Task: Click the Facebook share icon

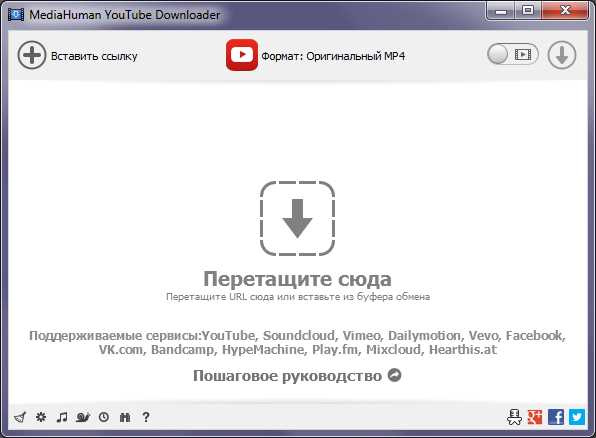Action: 556,417
